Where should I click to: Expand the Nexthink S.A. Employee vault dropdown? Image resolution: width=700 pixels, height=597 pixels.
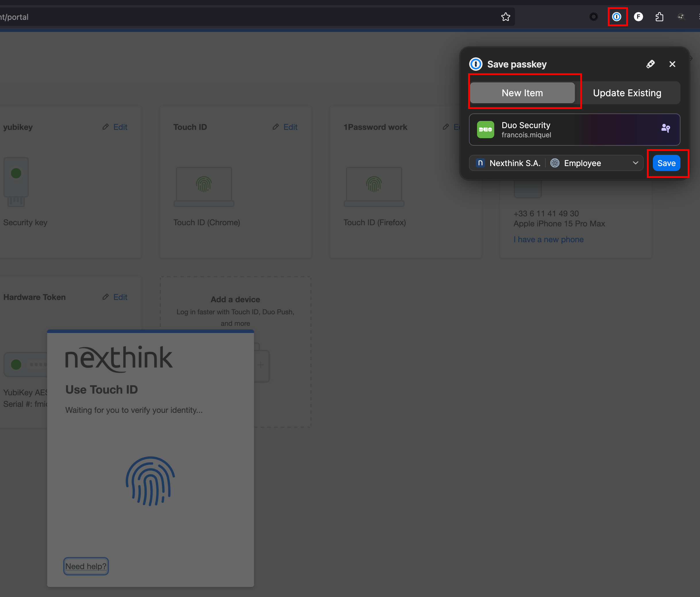[556, 163]
